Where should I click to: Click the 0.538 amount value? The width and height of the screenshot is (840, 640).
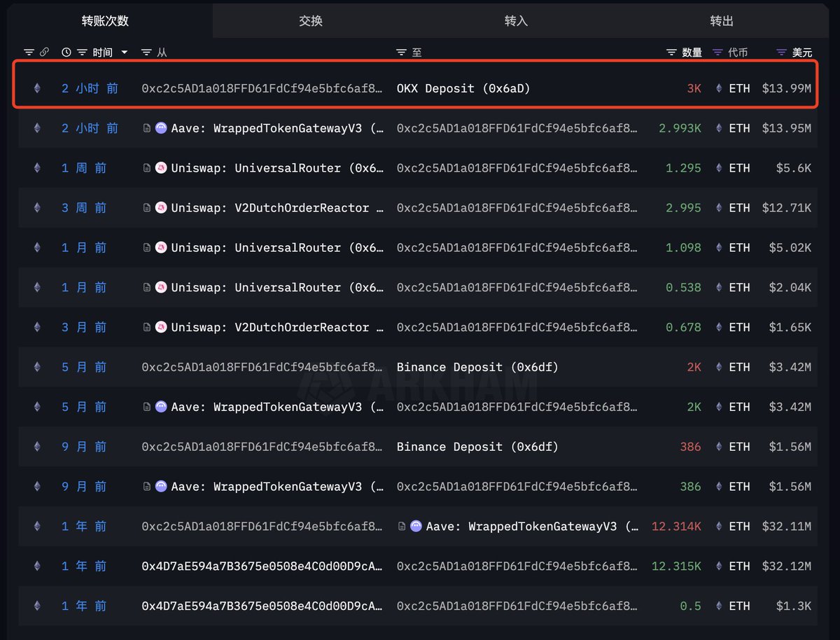(x=683, y=288)
